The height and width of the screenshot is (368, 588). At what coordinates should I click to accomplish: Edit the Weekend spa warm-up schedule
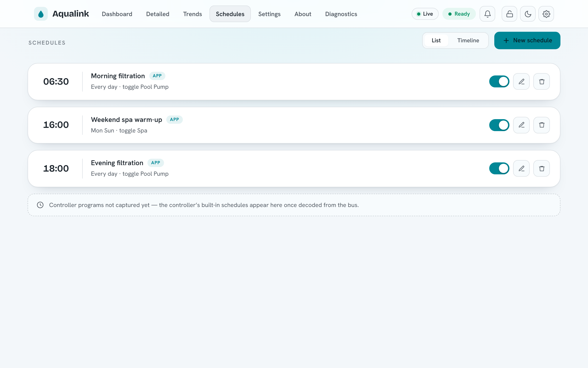(x=521, y=125)
